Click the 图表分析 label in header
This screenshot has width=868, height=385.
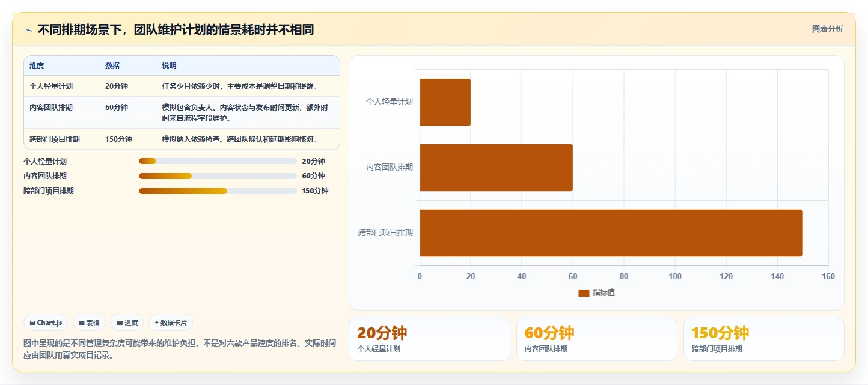pyautogui.click(x=827, y=29)
